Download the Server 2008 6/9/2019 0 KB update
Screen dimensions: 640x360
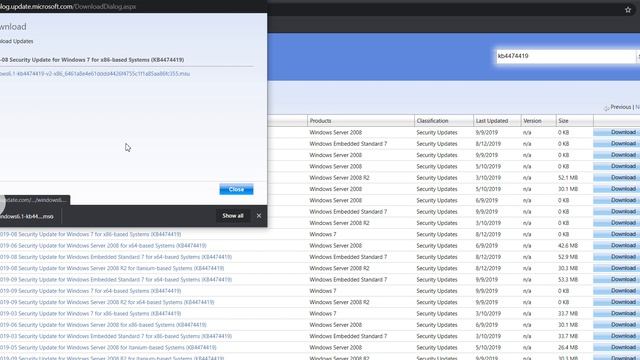click(616, 200)
